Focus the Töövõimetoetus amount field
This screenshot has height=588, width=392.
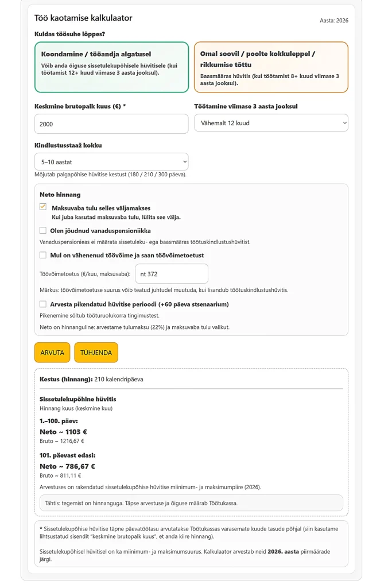click(x=171, y=274)
